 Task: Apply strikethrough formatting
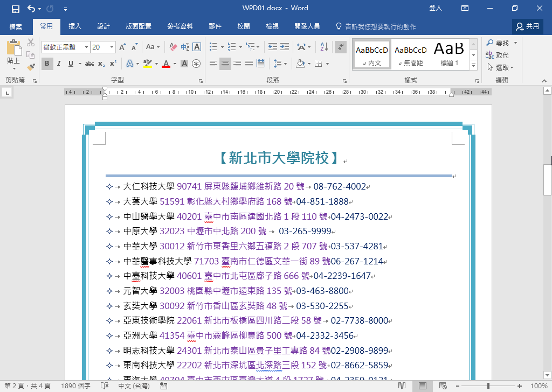[x=89, y=64]
